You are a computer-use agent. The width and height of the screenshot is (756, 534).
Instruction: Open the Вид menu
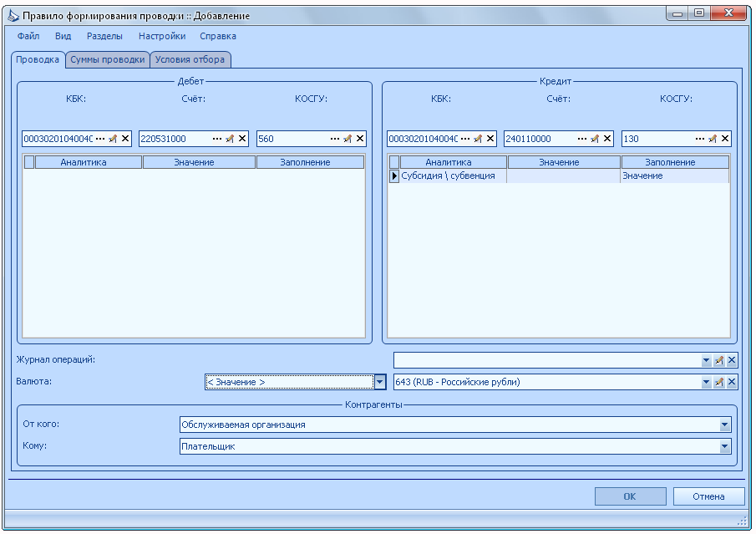(63, 36)
